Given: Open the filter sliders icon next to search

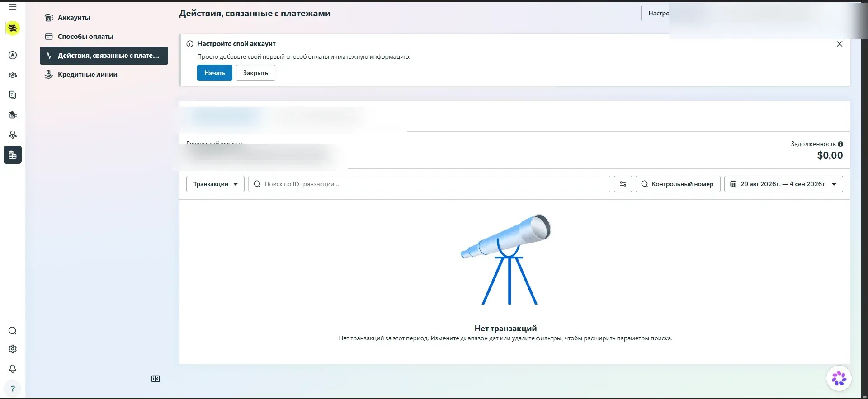Looking at the screenshot, I should click(623, 184).
